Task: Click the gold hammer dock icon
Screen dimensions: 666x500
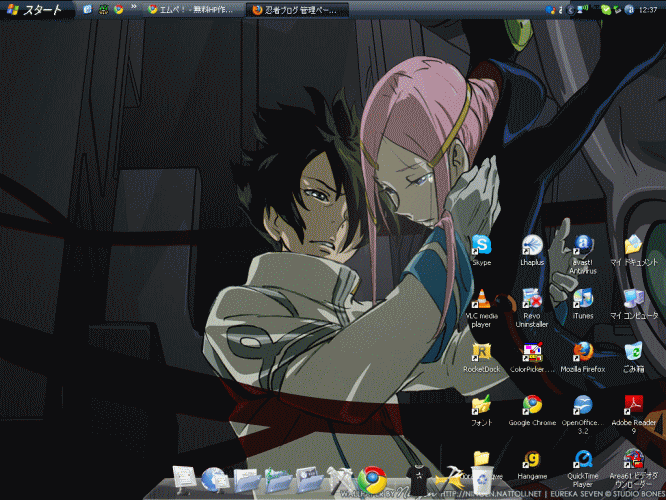Action: click(450, 480)
